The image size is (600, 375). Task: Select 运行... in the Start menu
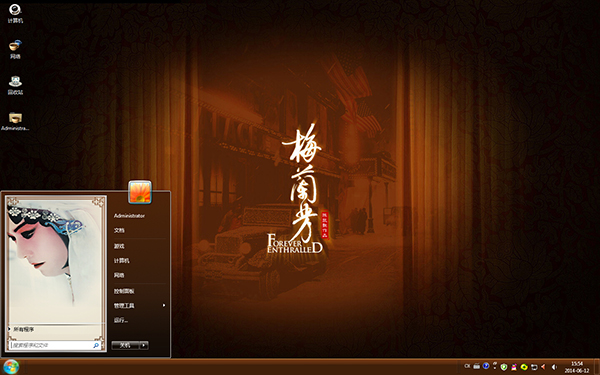pos(121,320)
